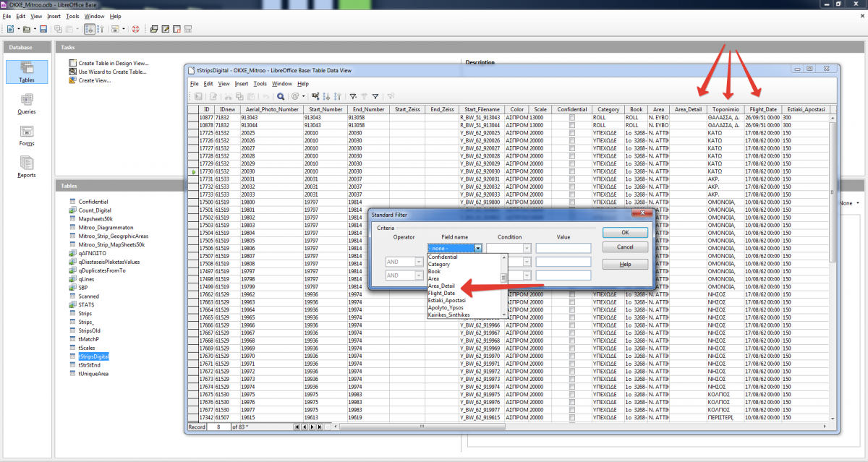
Task: Click the Rename icon in main toolbar
Action: [187, 29]
